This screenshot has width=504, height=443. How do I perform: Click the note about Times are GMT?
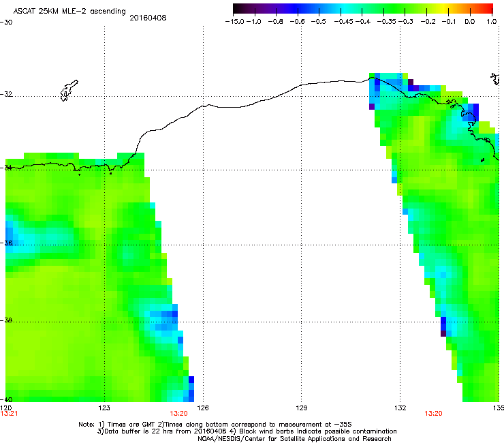tap(215, 425)
